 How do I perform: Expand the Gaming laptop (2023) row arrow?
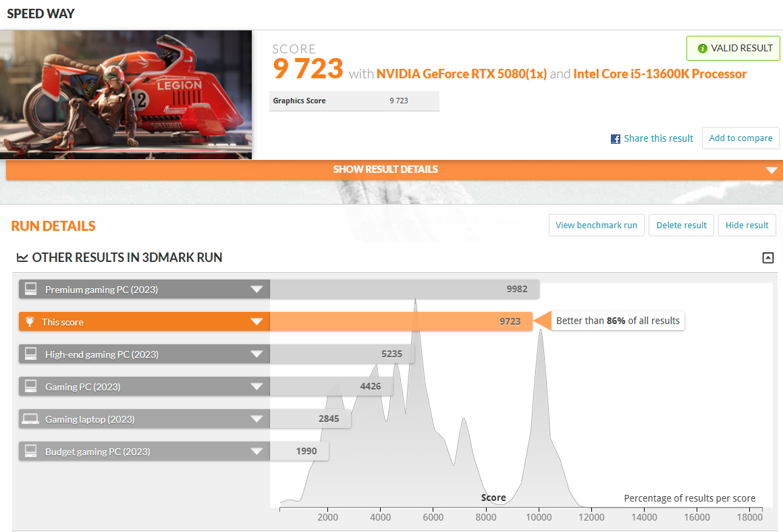(256, 419)
